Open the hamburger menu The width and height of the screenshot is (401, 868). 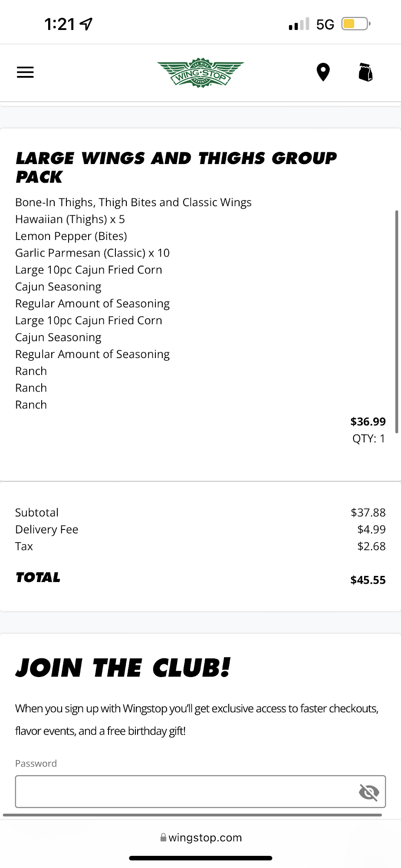[25, 72]
